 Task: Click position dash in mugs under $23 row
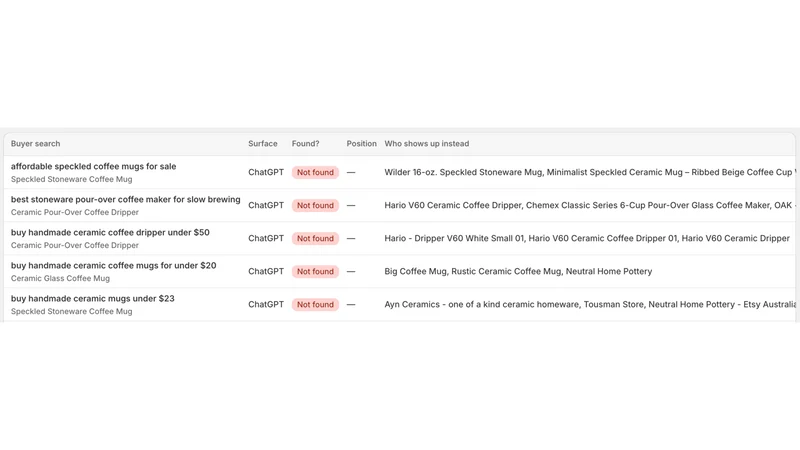pos(351,305)
